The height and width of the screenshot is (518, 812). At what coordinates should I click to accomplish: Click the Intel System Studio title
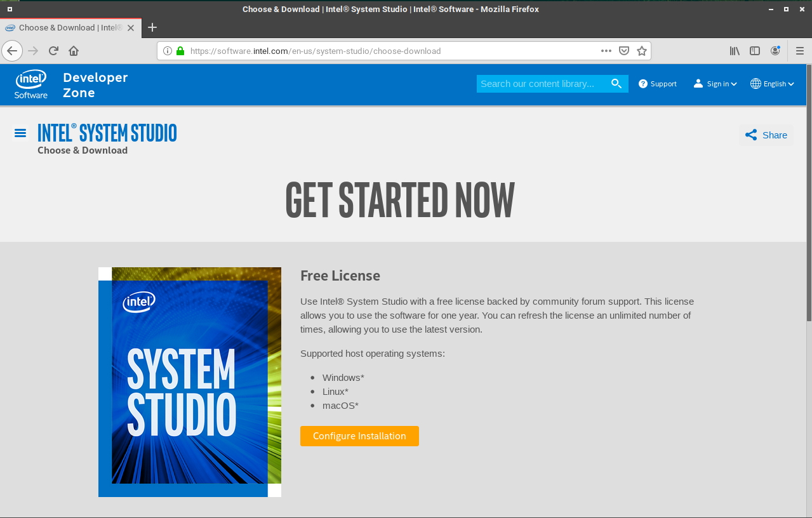[107, 133]
